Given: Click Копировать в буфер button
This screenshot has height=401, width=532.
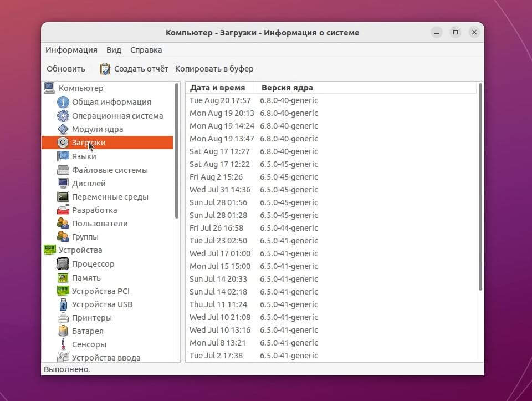Looking at the screenshot, I should 214,69.
